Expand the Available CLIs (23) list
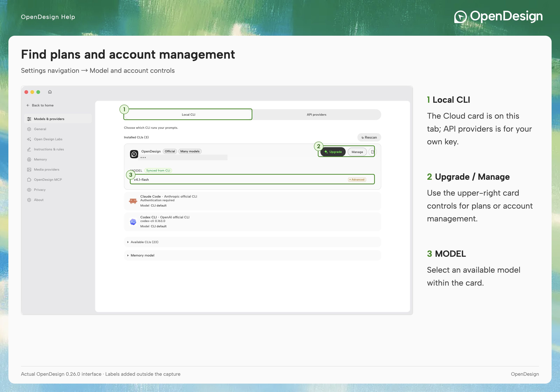Screen dimensions: 560x392 coord(253,242)
